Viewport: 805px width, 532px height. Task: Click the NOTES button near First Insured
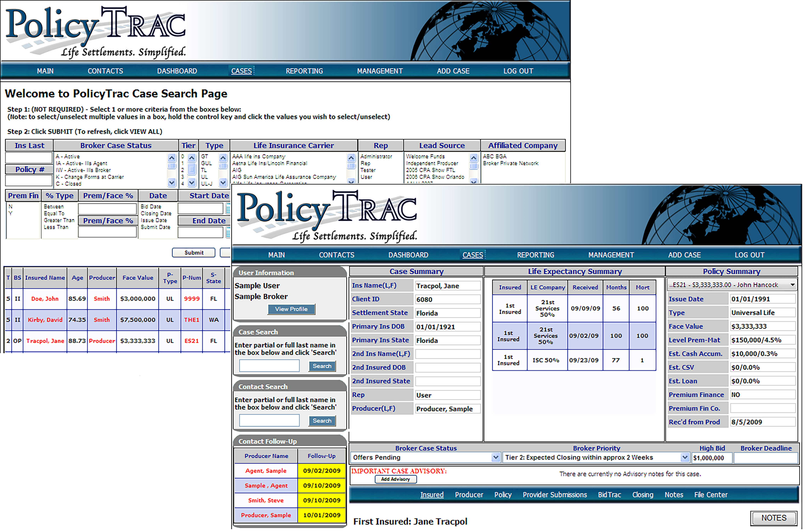[x=774, y=518]
